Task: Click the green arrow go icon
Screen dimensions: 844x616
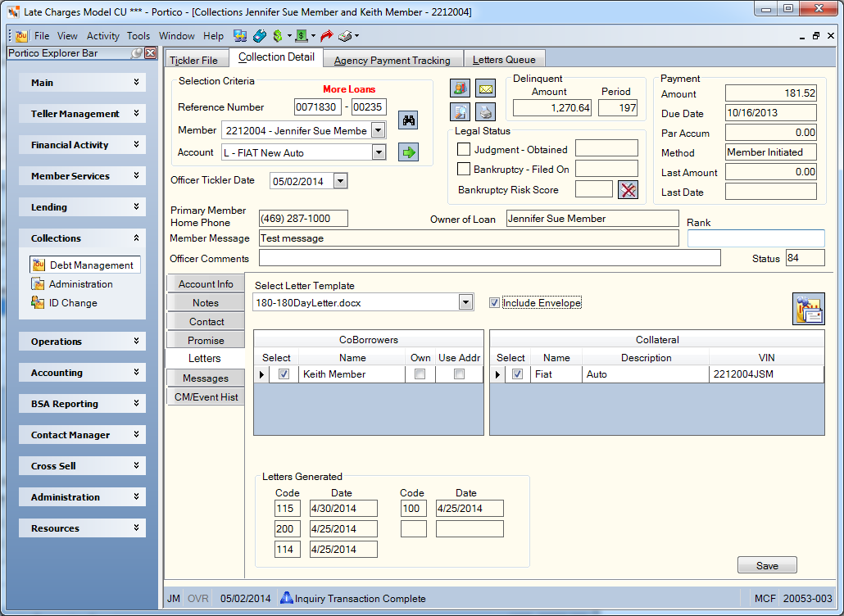Action: (409, 152)
